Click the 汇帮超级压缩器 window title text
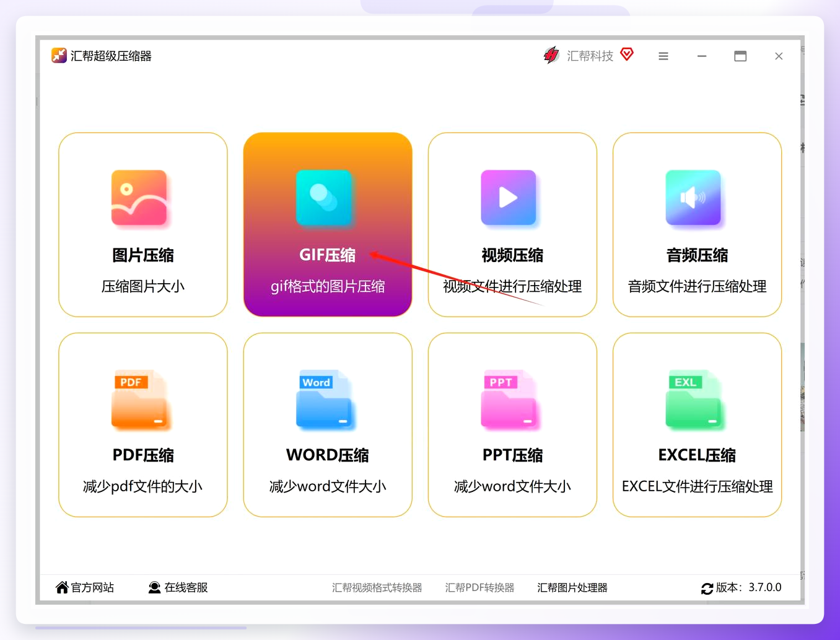This screenshot has width=840, height=640. [x=112, y=56]
